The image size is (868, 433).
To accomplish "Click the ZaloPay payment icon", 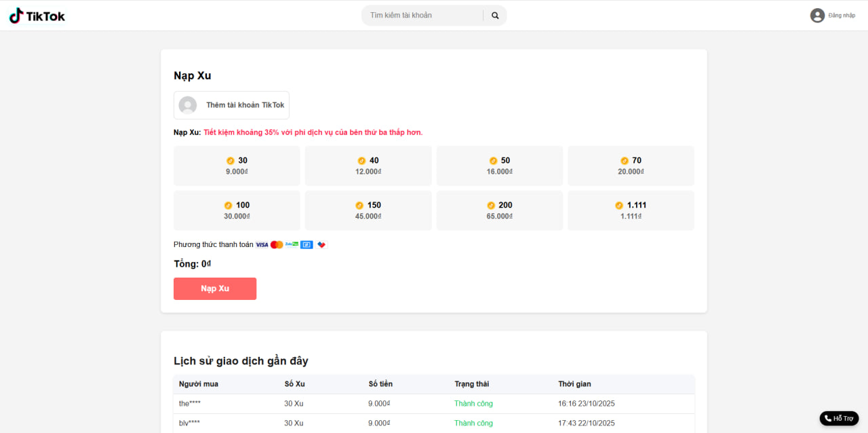I will pyautogui.click(x=292, y=244).
